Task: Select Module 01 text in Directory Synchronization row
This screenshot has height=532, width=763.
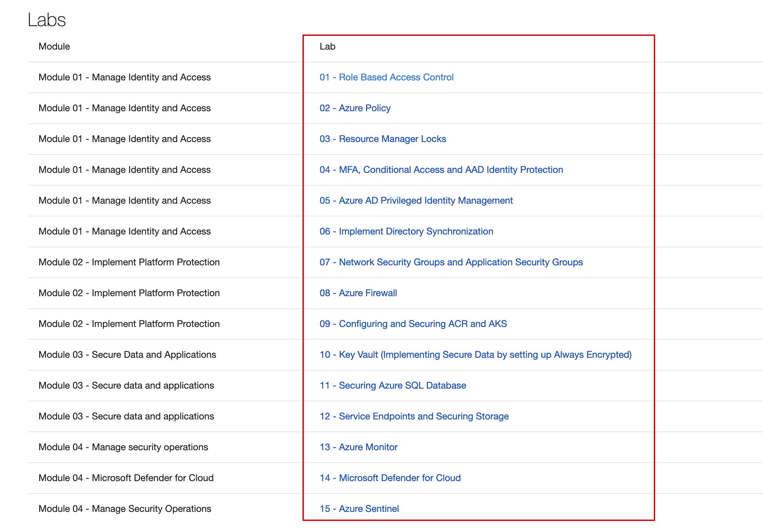Action: (x=125, y=231)
